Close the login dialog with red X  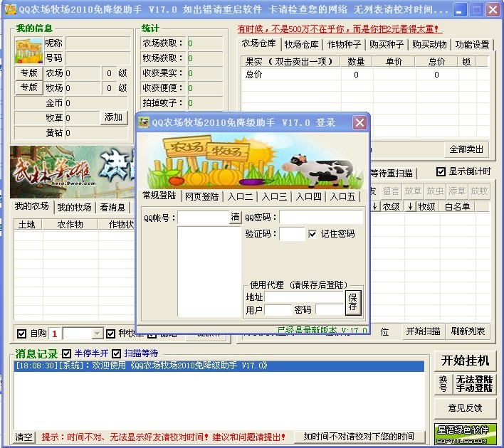click(x=359, y=122)
